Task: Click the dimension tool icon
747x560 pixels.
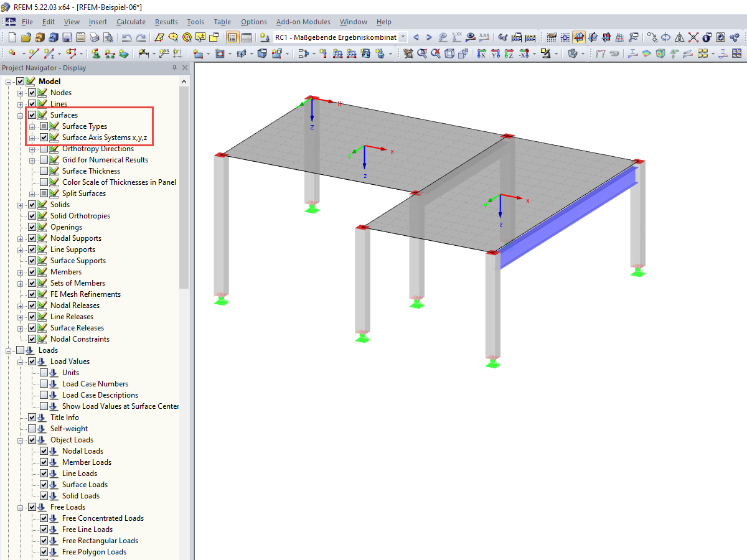Action: pos(143,54)
